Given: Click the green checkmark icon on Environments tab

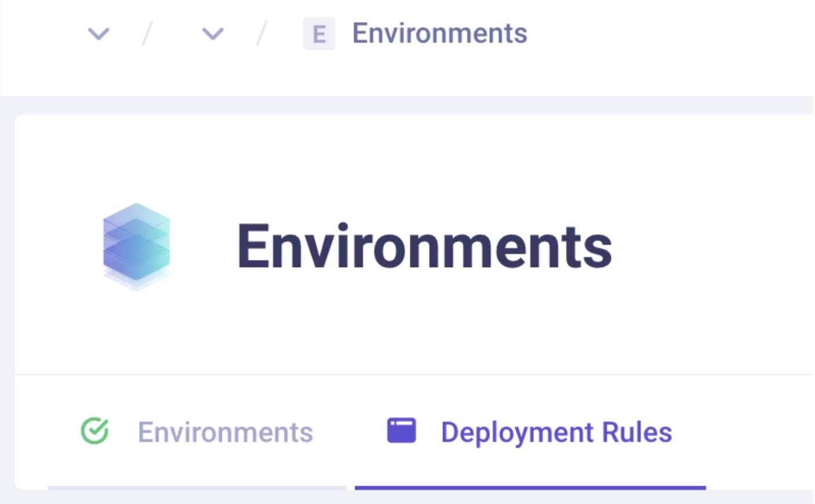Looking at the screenshot, I should (94, 431).
